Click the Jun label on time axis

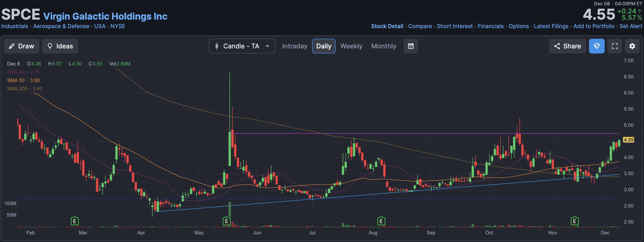[257, 233]
